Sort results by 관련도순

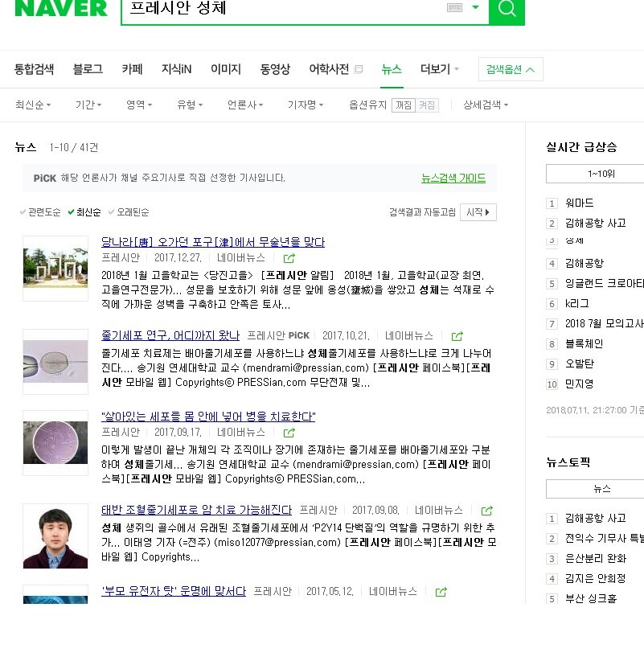coord(40,212)
